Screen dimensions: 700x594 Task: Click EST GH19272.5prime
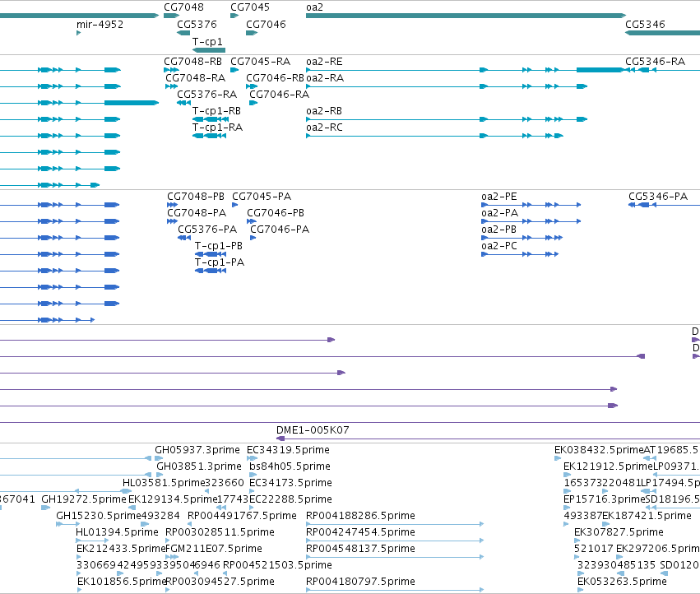tap(84, 499)
